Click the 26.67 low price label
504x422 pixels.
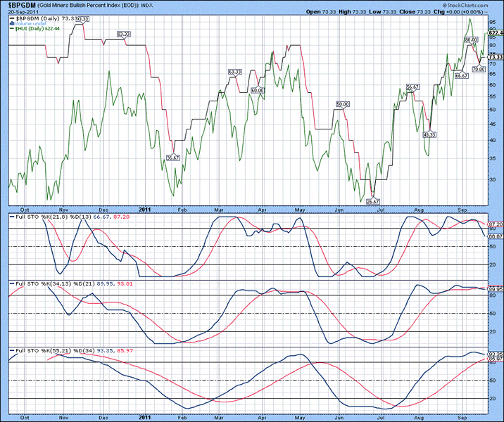(373, 201)
